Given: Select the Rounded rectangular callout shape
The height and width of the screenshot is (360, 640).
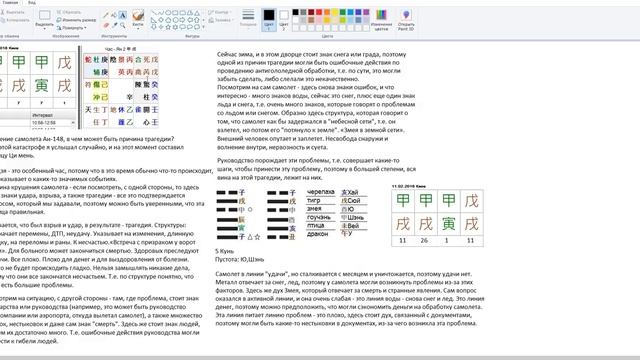Looking at the screenshot, I should coord(182,27).
